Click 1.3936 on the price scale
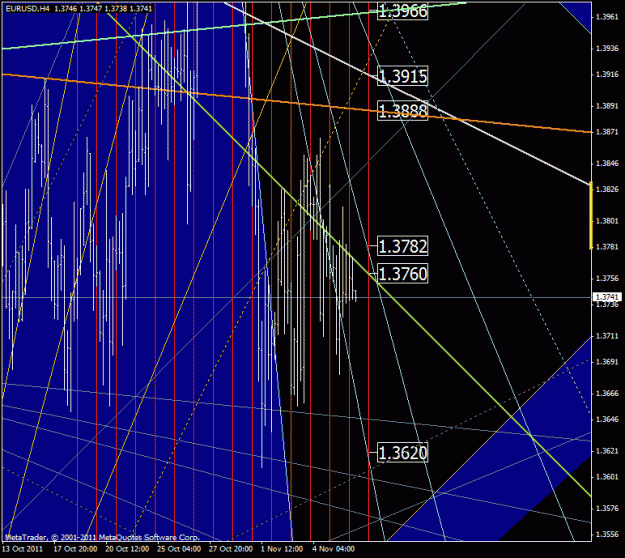625x558 pixels. click(607, 49)
